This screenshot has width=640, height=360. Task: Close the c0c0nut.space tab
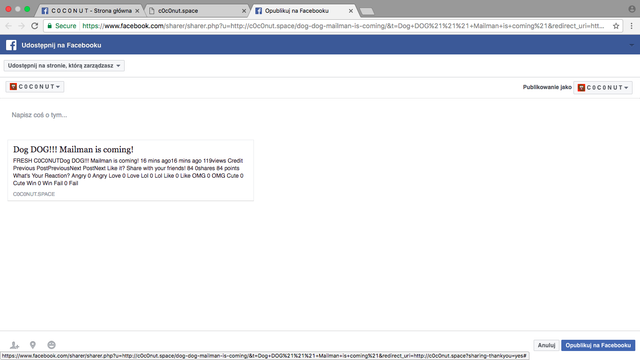coord(244,11)
